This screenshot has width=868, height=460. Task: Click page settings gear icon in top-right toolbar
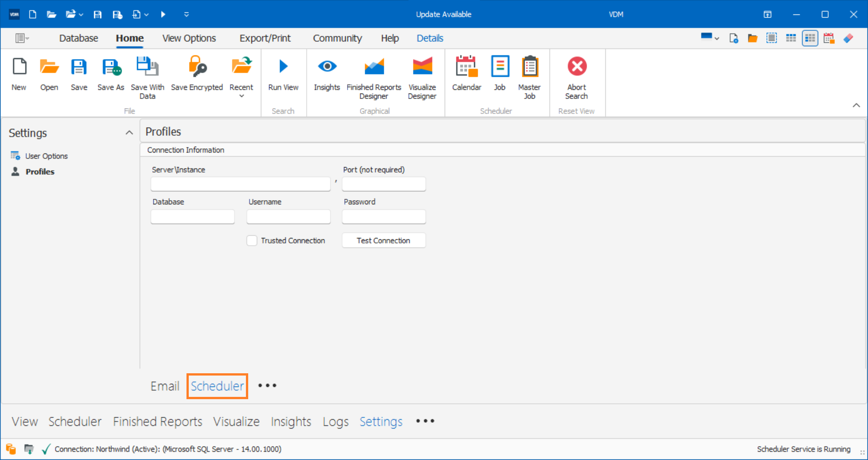point(734,38)
